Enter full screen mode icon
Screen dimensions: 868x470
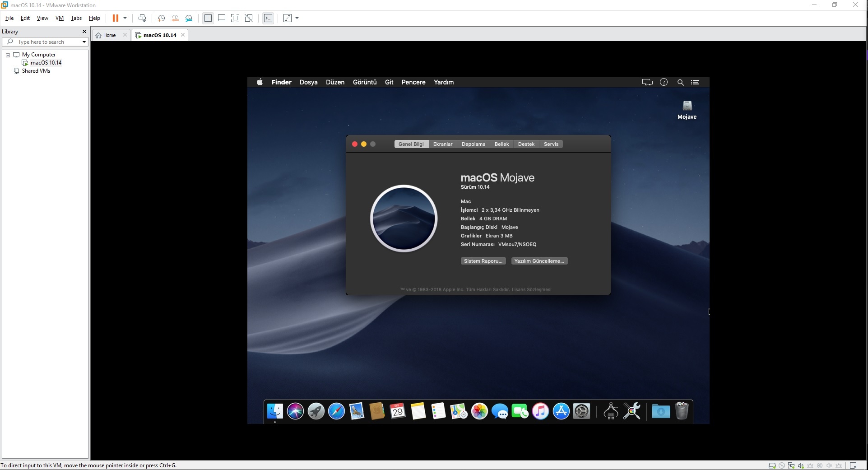[235, 18]
